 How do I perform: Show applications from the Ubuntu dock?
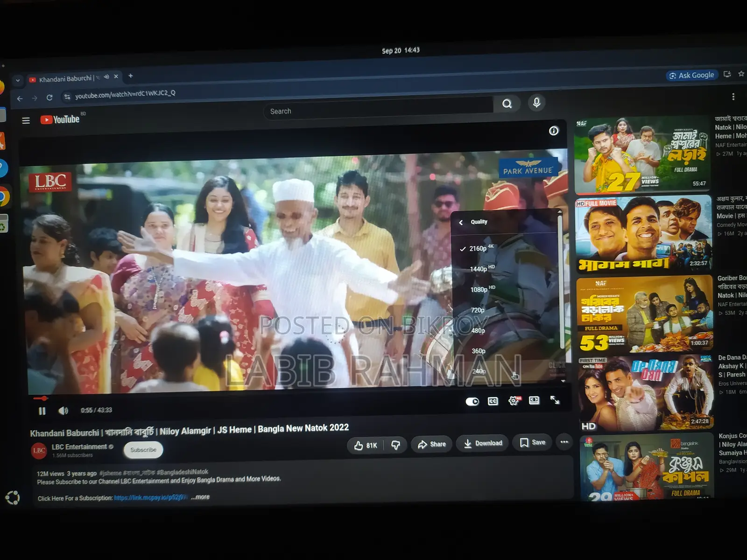13,498
